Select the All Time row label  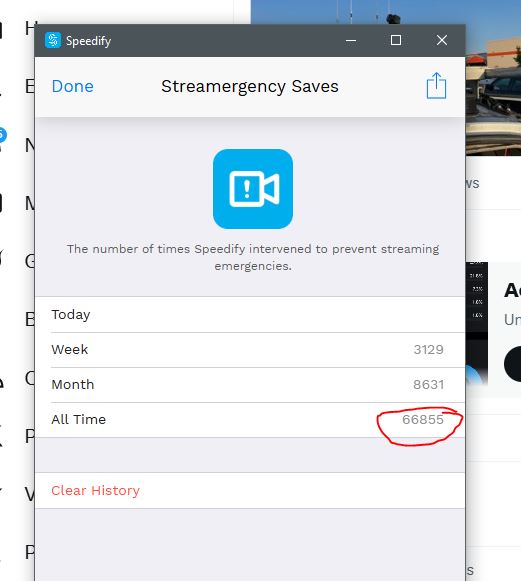tap(79, 419)
